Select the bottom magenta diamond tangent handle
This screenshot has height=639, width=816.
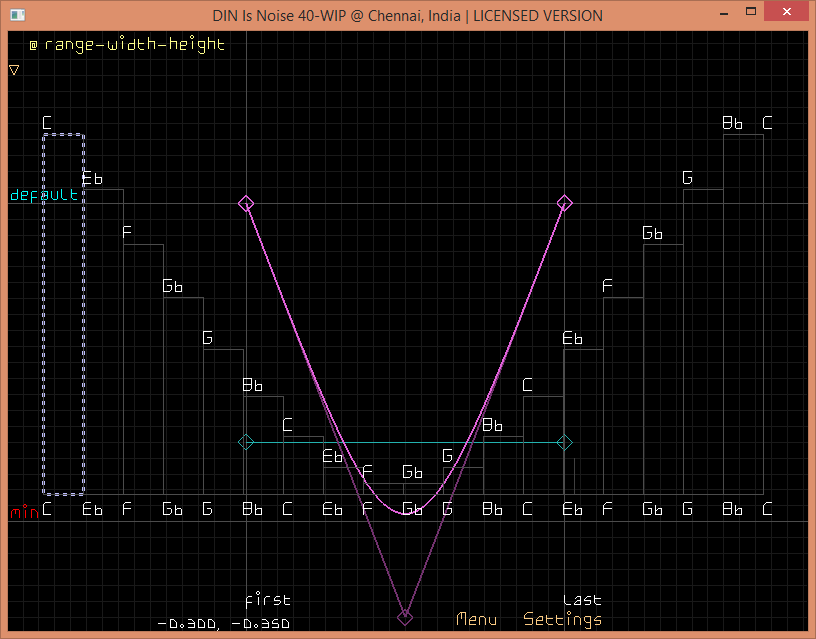tap(405, 616)
